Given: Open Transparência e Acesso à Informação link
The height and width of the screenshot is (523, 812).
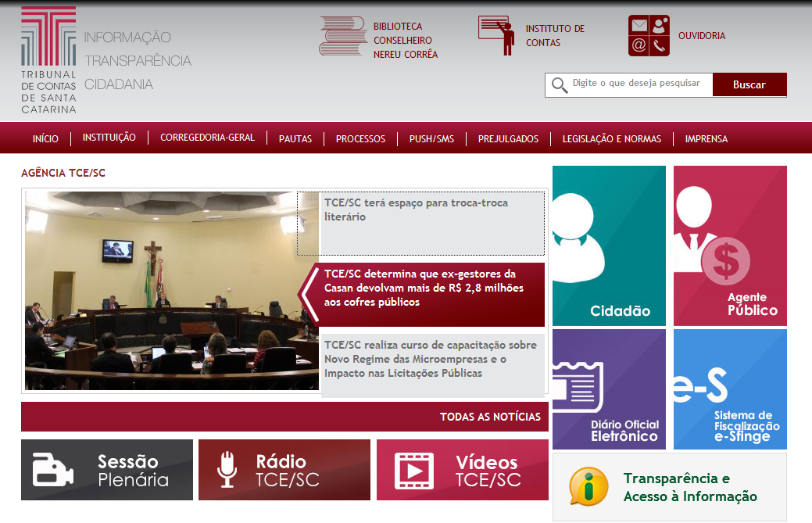Looking at the screenshot, I should (x=690, y=487).
